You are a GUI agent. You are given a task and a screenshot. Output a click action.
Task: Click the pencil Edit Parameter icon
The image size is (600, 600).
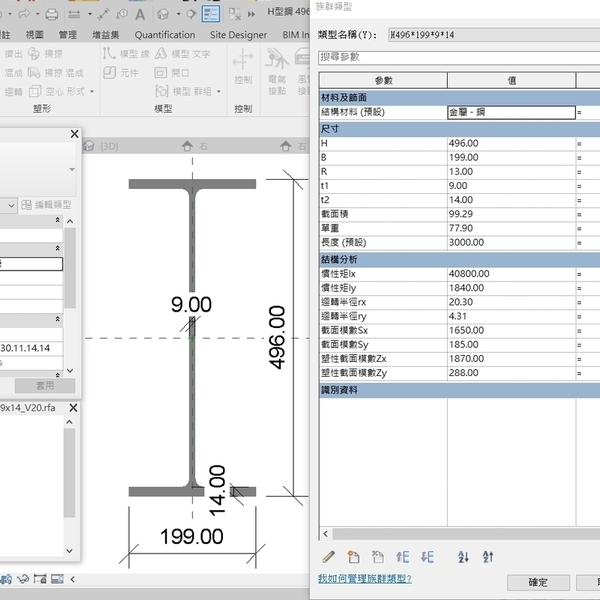[x=327, y=557]
